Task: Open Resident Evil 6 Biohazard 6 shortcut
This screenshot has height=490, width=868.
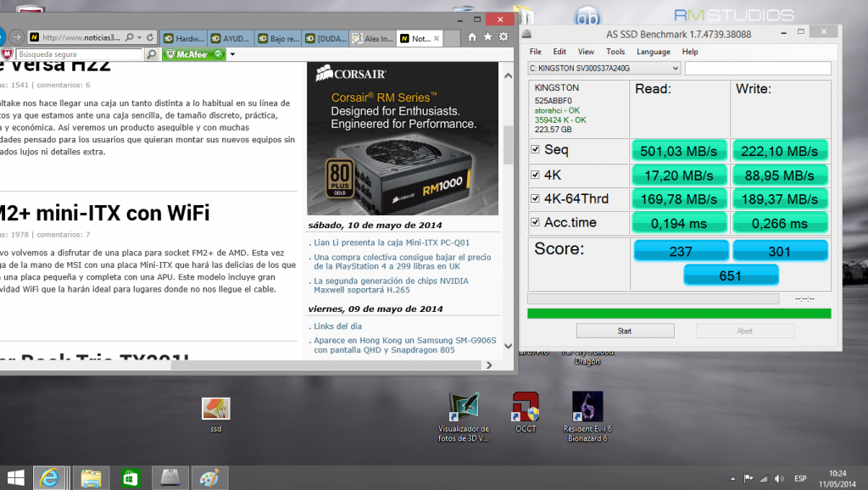Action: 587,417
